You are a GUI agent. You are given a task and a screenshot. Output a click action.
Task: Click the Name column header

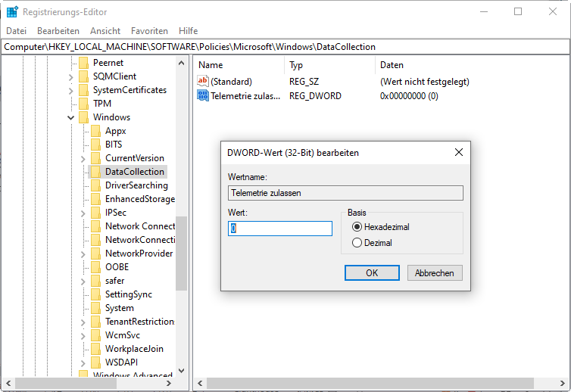[x=239, y=65]
